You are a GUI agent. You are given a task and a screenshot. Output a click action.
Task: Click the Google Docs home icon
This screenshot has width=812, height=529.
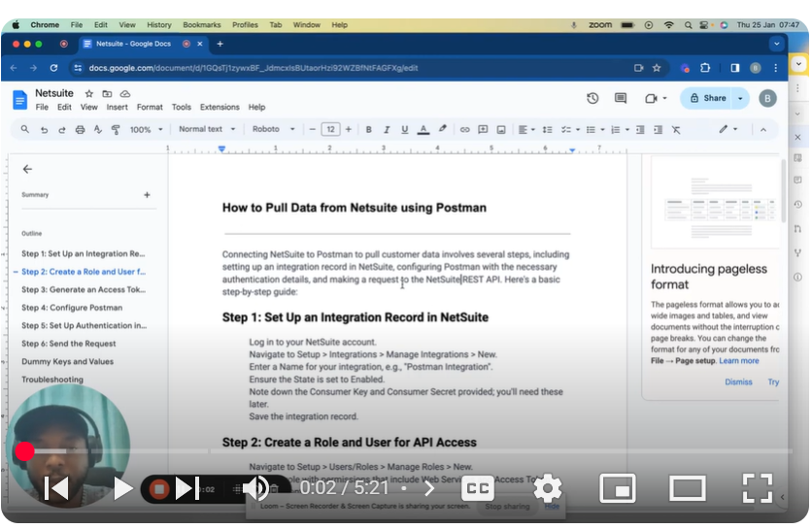click(x=19, y=99)
